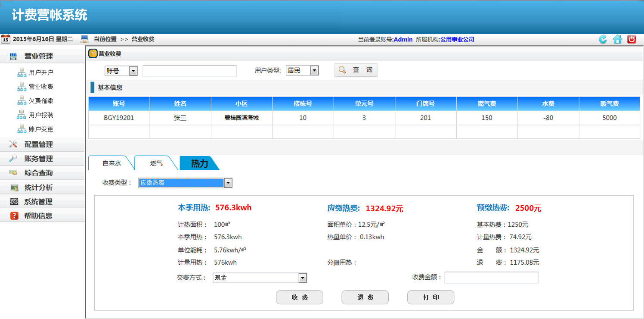This screenshot has height=319, width=644.
Task: Click the calendar date icon
Action: point(6,39)
